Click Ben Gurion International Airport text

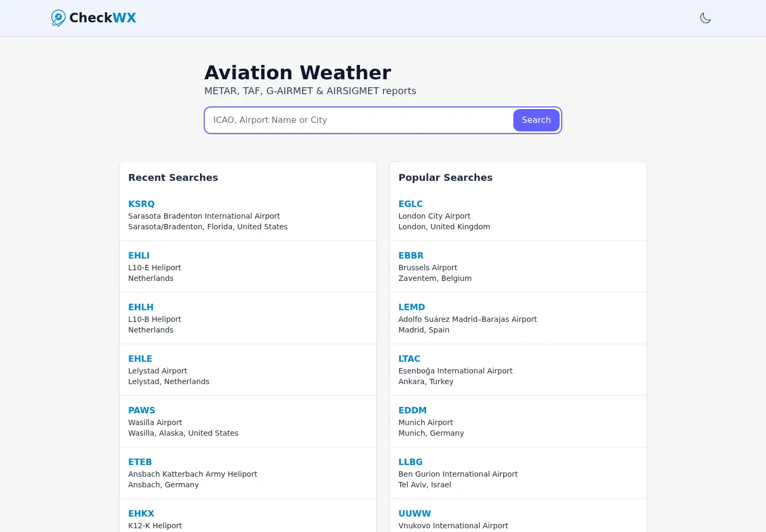point(458,474)
